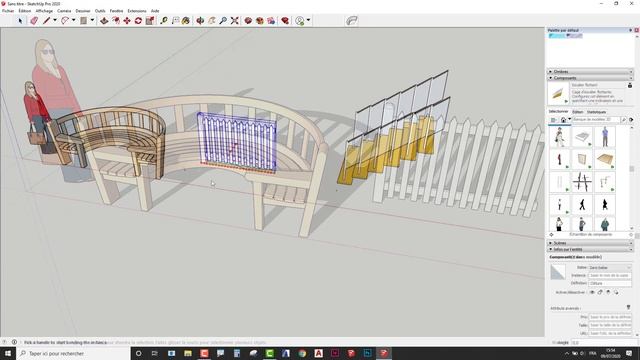This screenshot has width=640, height=360.
Task: Click the Instance name field
Action: 610,276
